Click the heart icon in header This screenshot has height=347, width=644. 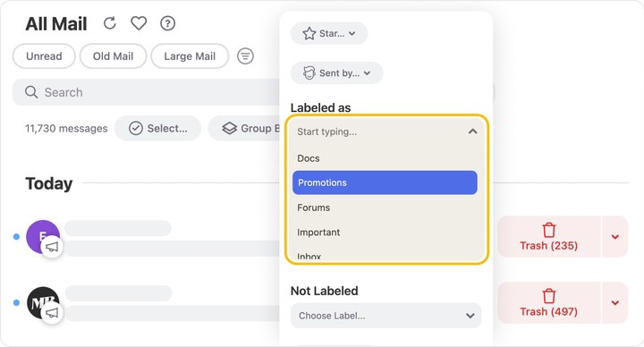point(139,23)
